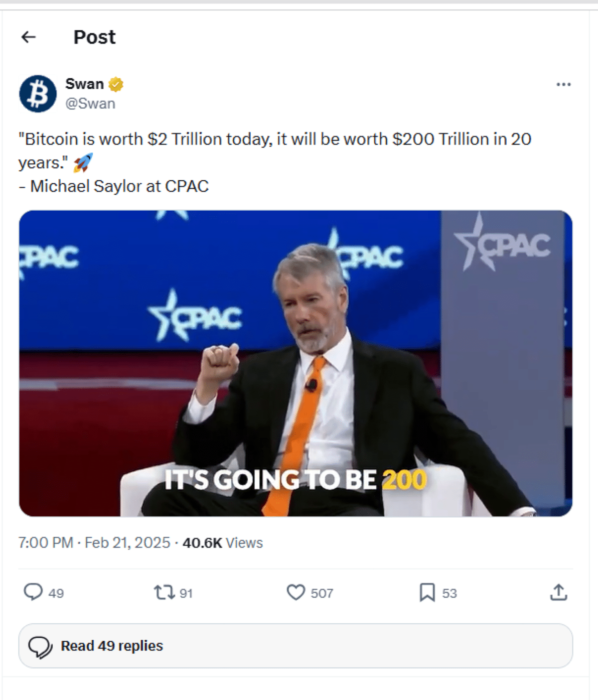The height and width of the screenshot is (700, 598).
Task: Click the gold verified badge next to Swan
Action: coord(116,84)
